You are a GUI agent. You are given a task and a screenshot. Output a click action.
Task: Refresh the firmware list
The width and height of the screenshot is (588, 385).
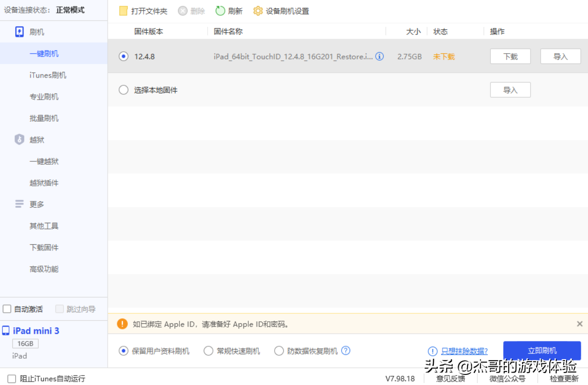coord(229,11)
